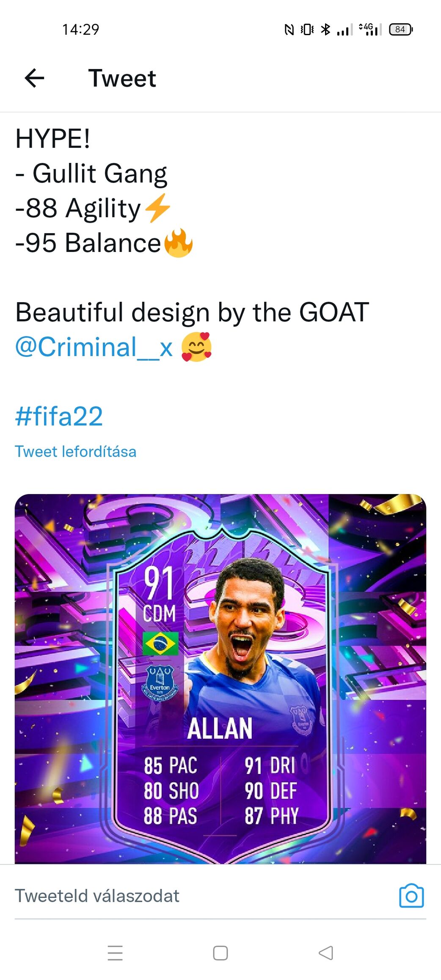
Task: Tap the 14:29 clock in status bar
Action: tap(80, 29)
